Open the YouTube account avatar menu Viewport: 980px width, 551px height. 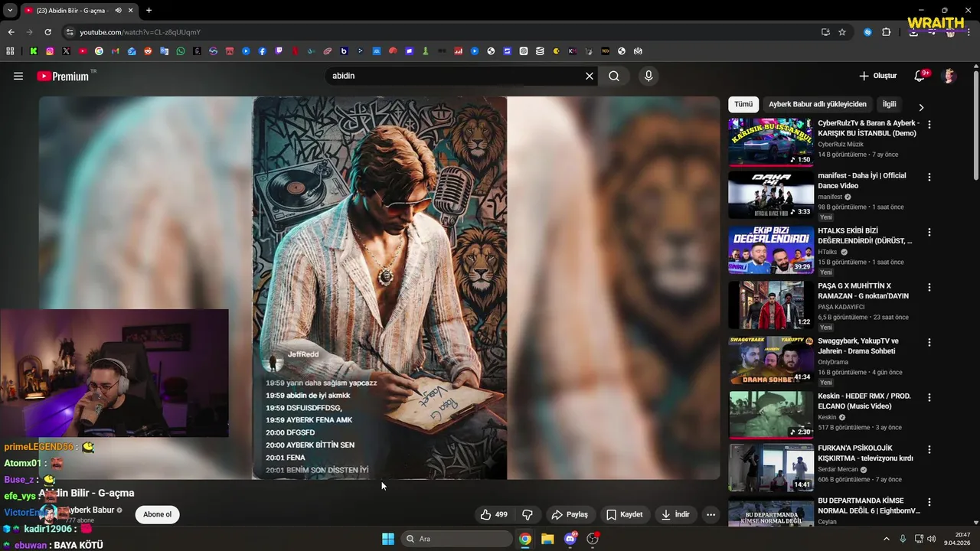click(949, 76)
